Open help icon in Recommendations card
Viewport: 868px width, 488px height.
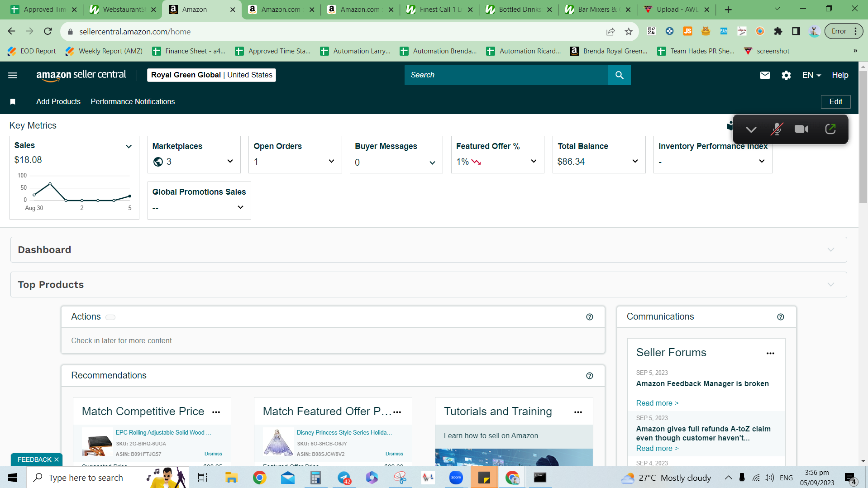point(590,376)
